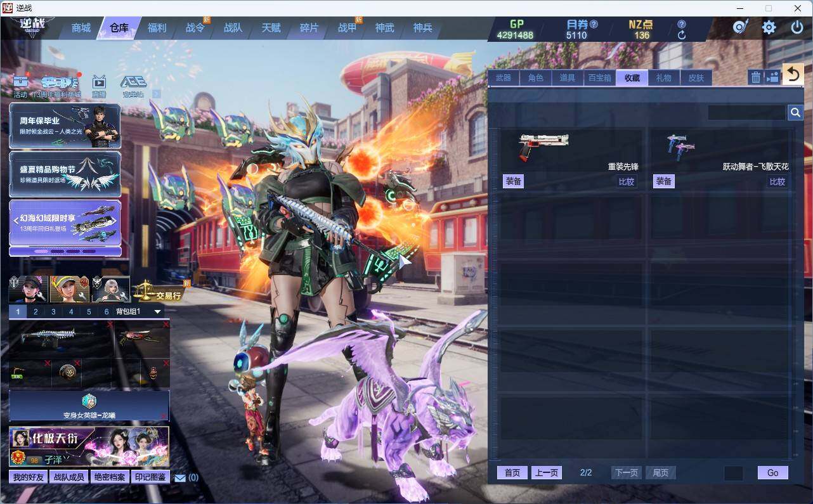Select the last banner page indicator
Viewport: 813px width, 504px height.
(90, 252)
